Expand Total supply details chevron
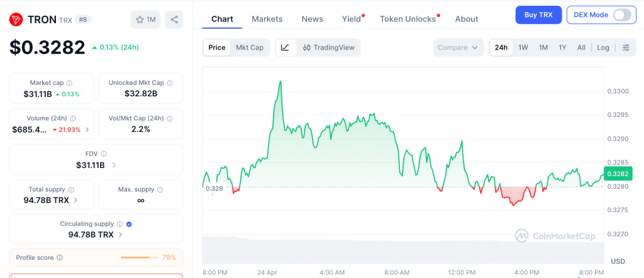The image size is (644, 278). point(76,200)
